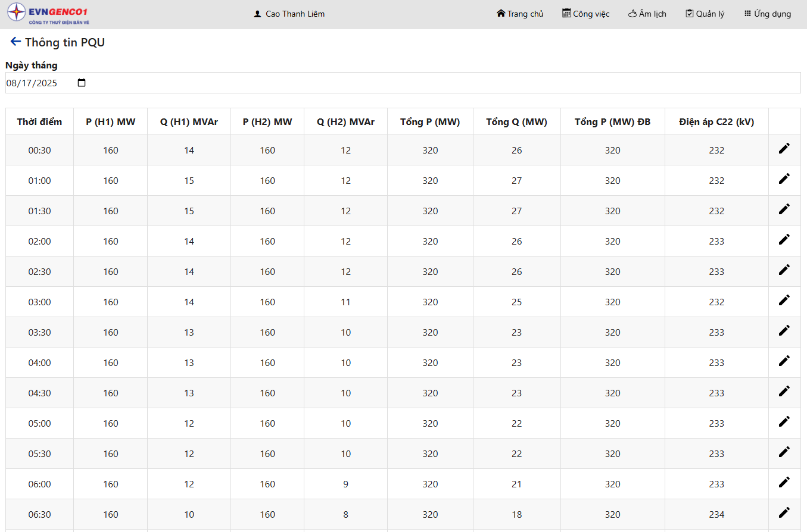Click the P (H1) MW column header
The width and height of the screenshot is (807, 532).
pos(111,122)
